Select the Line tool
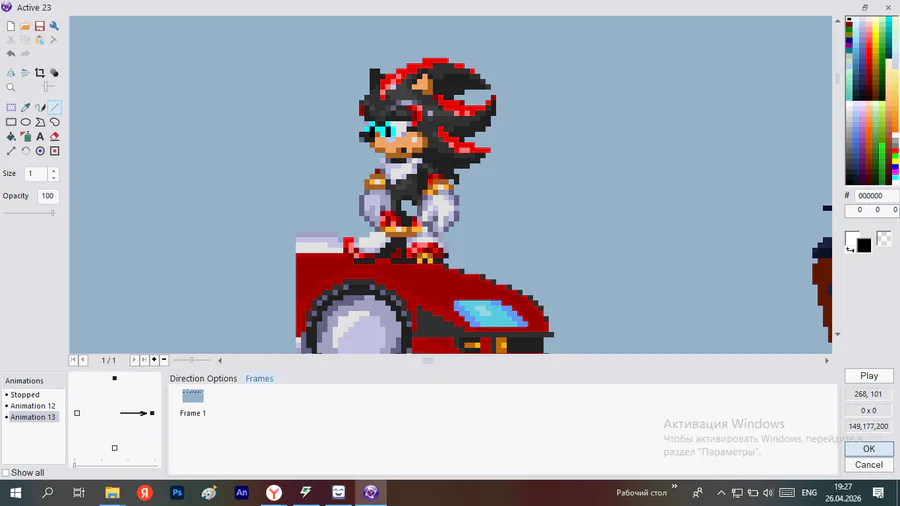 click(55, 107)
